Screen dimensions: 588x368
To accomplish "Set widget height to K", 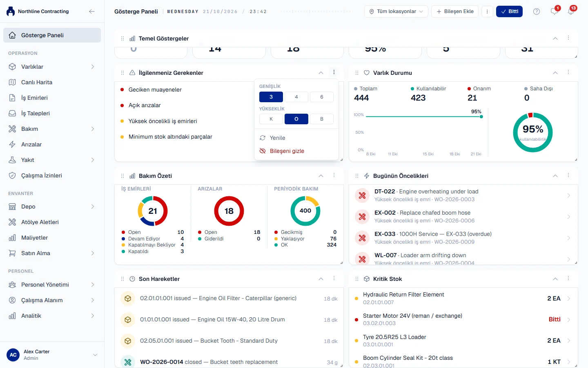I will (271, 119).
